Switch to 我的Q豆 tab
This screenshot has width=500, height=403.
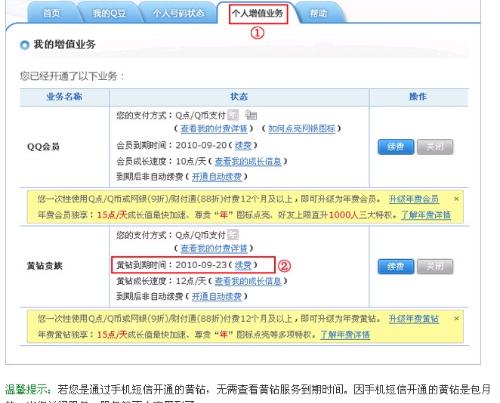(x=109, y=13)
